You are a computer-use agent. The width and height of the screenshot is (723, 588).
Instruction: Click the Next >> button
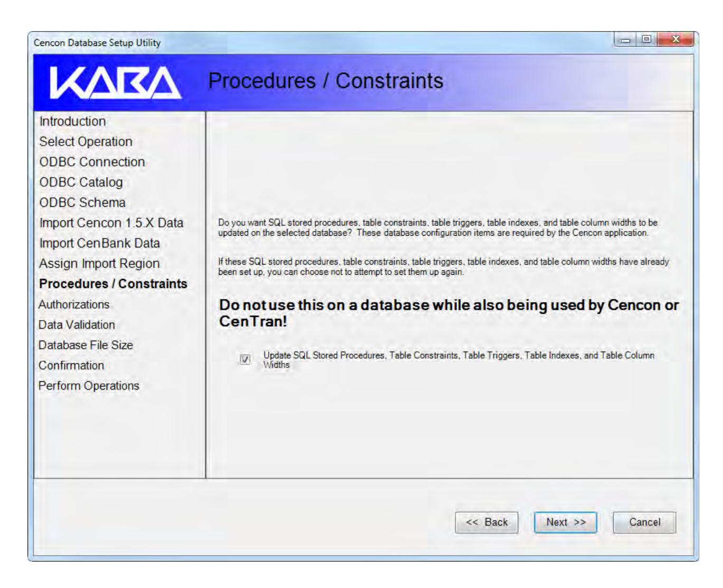tap(565, 522)
